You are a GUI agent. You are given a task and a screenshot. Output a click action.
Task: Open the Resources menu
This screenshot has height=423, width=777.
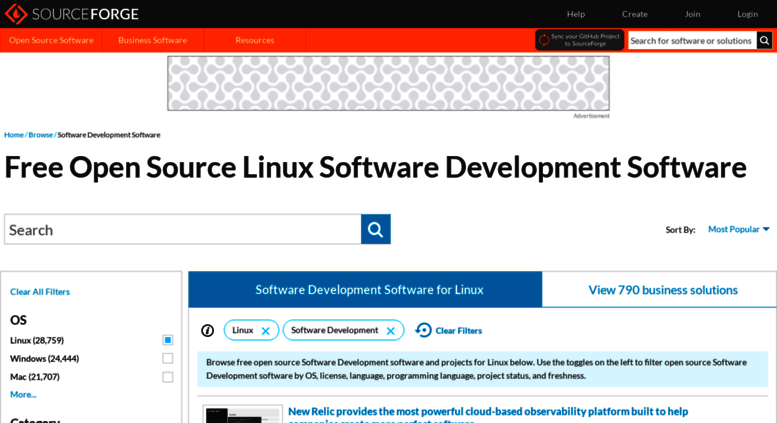point(255,40)
